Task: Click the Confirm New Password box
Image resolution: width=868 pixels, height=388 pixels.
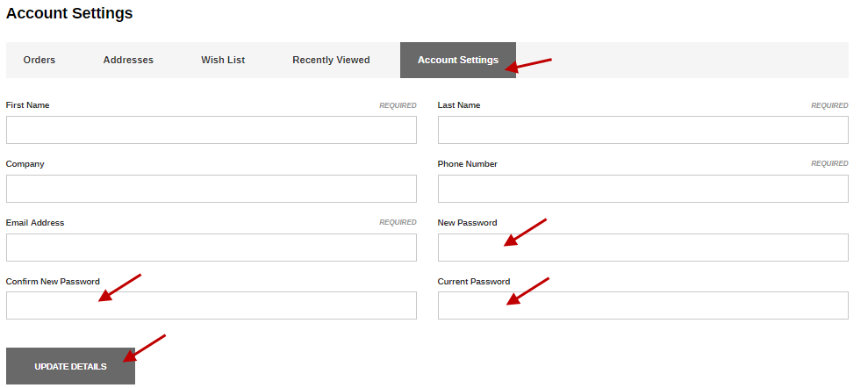Action: [x=212, y=305]
